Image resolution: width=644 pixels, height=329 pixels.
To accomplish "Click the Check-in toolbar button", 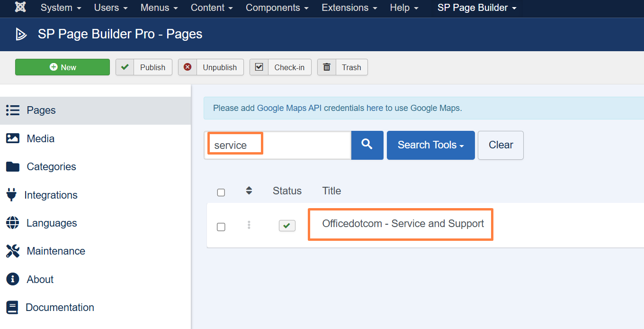I will click(x=280, y=67).
